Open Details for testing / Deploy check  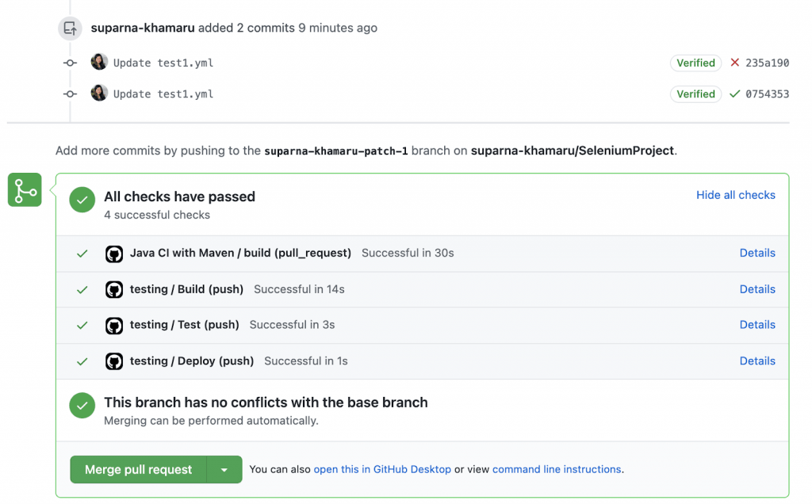click(756, 361)
